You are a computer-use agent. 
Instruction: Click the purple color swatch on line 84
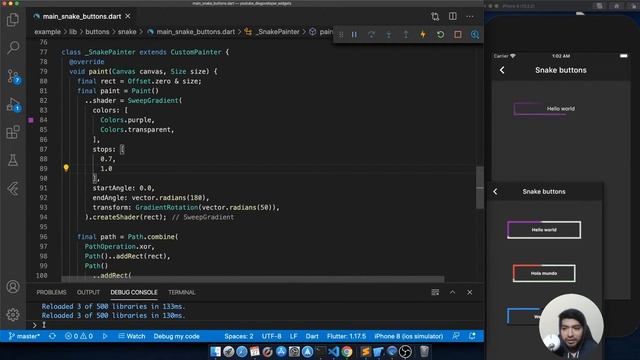31,120
